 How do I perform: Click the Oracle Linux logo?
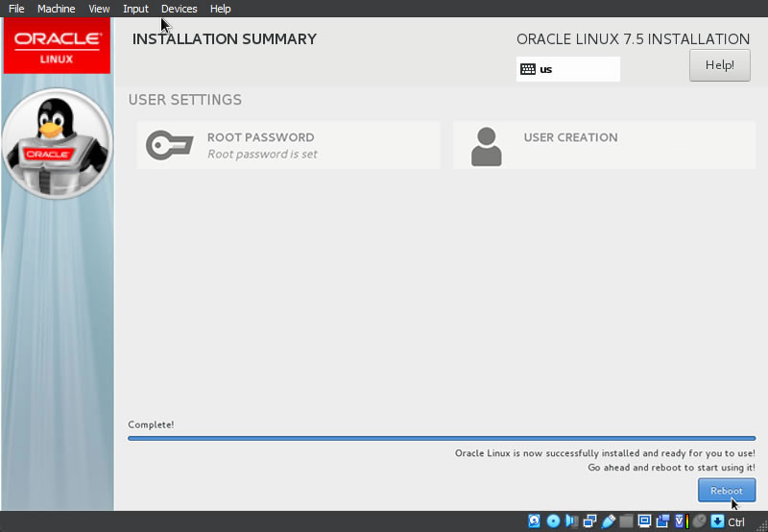pyautogui.click(x=57, y=45)
